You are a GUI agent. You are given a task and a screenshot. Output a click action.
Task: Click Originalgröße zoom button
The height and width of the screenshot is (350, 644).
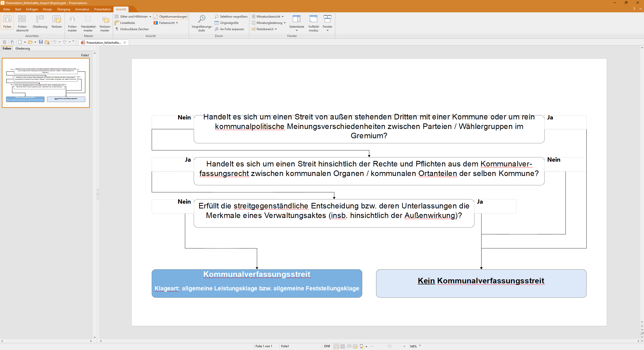click(x=227, y=23)
